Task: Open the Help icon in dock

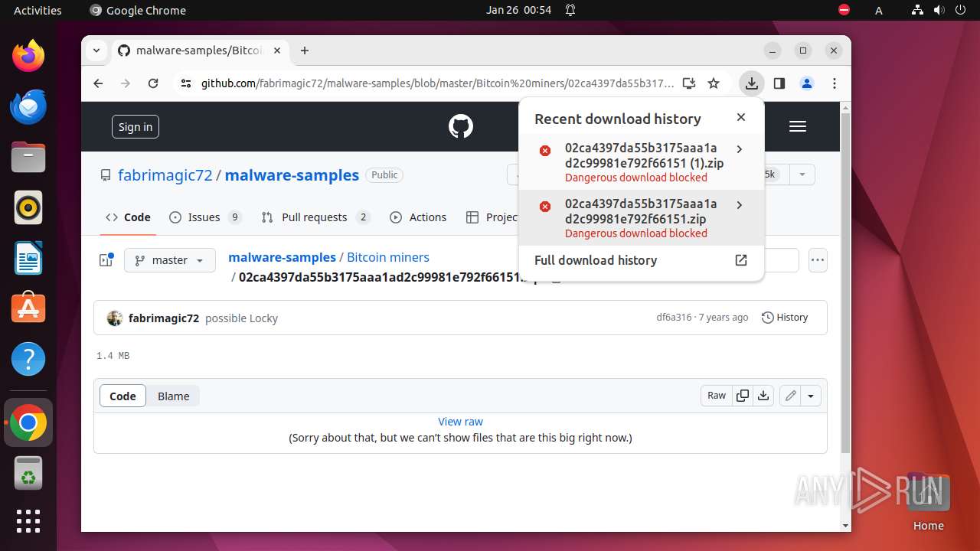Action: click(28, 359)
